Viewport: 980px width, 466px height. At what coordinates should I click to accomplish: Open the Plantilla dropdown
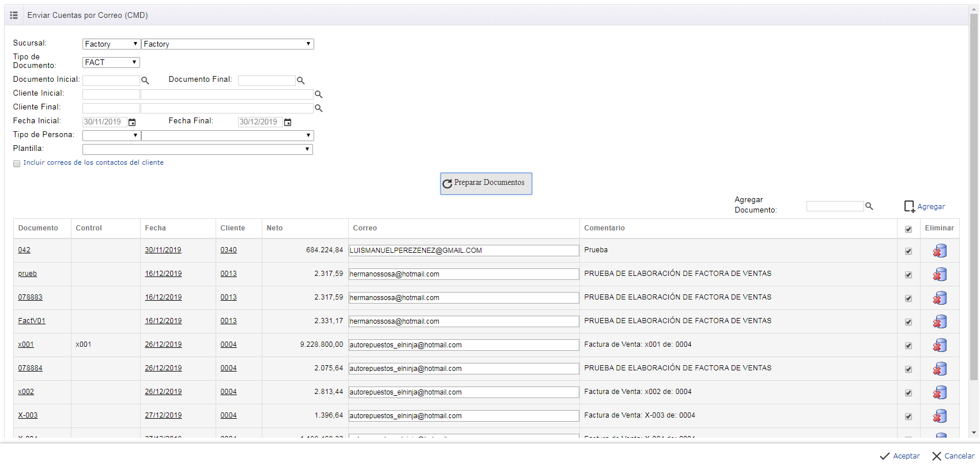click(197, 149)
